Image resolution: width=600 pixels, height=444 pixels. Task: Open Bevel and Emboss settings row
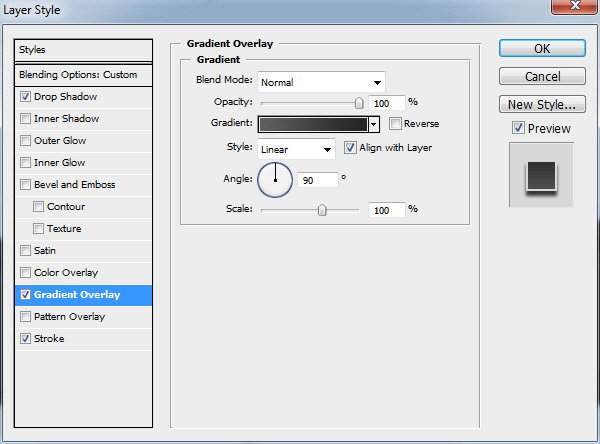pos(83,185)
